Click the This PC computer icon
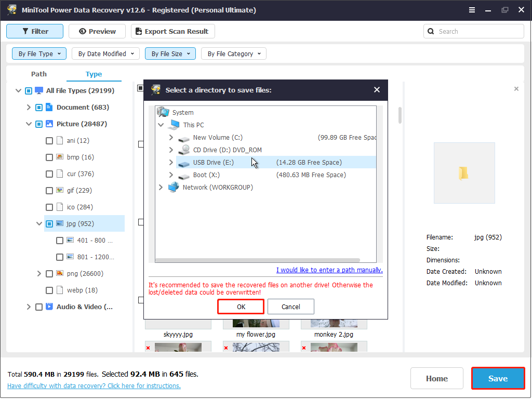The image size is (532, 399). point(174,125)
